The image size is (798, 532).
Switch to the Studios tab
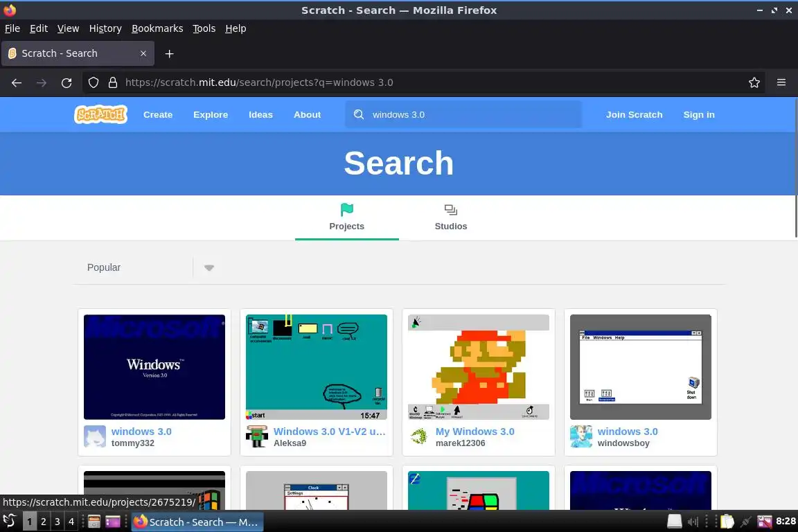(x=450, y=218)
